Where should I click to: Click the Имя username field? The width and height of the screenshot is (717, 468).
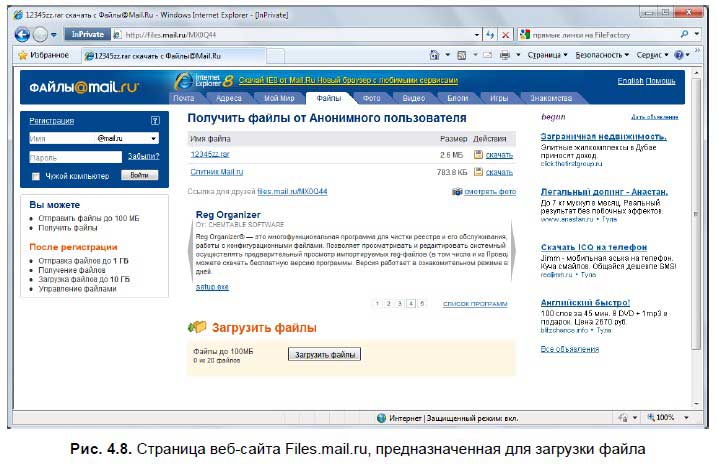click(61, 138)
